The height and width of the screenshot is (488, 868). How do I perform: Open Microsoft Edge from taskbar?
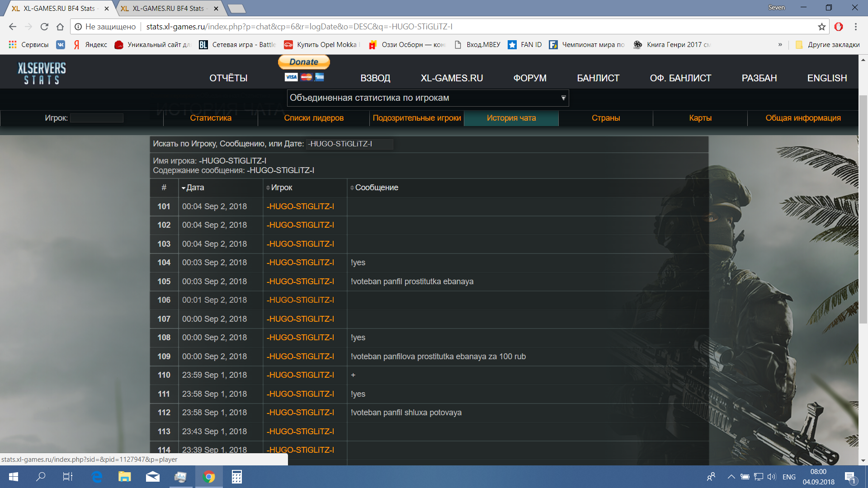97,477
